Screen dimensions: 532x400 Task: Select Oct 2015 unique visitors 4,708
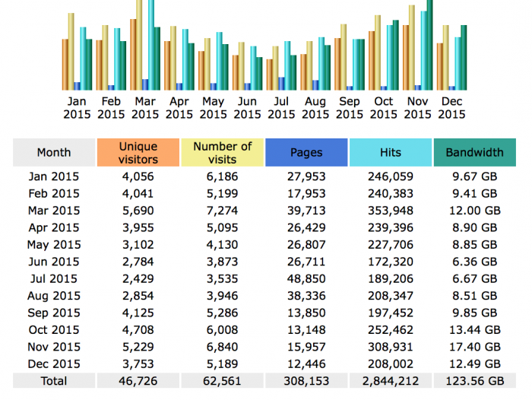[138, 330]
